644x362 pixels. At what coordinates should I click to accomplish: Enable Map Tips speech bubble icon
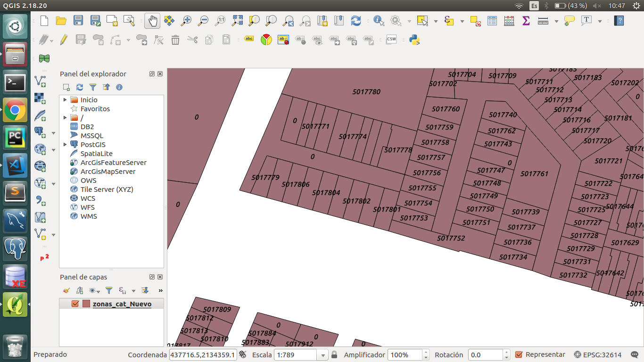570,21
